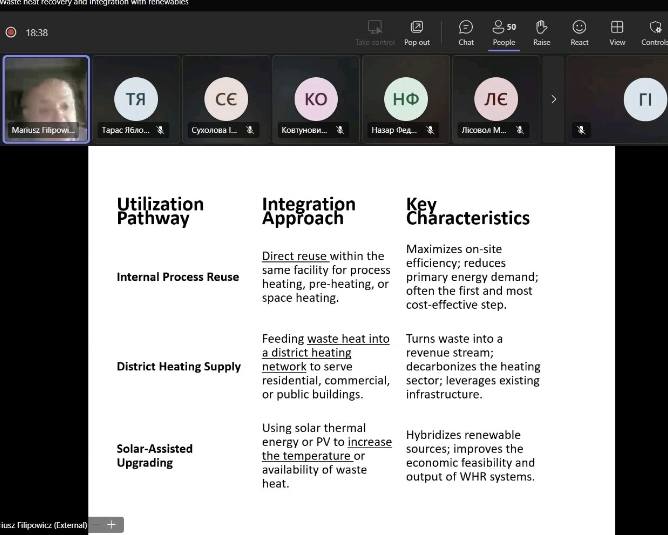The width and height of the screenshot is (668, 535).
Task: Change layout with the View button
Action: 617,32
